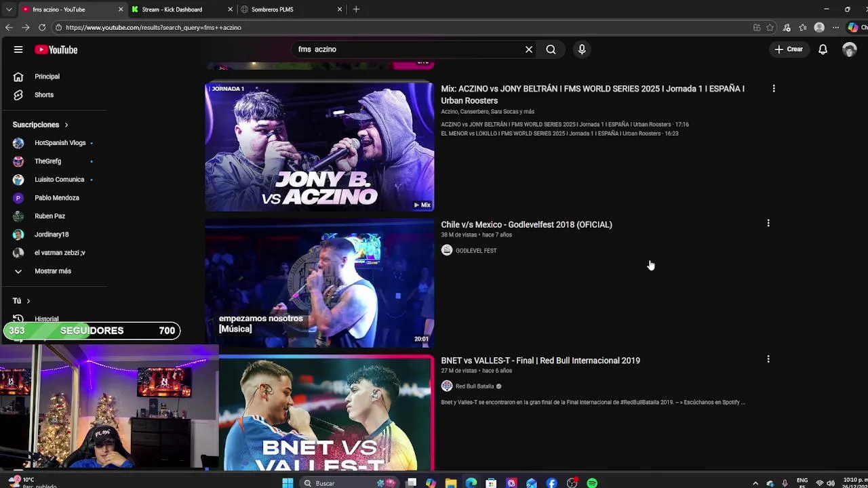
Task: Close the Sombreros PLMS tab
Action: tap(340, 9)
